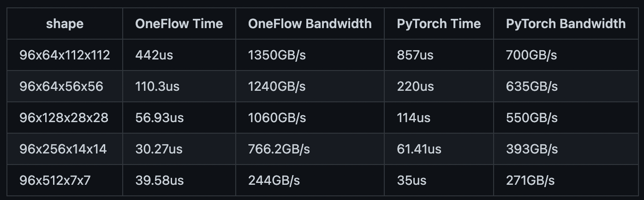Click the shape column header
This screenshot has width=644, height=200.
point(65,24)
